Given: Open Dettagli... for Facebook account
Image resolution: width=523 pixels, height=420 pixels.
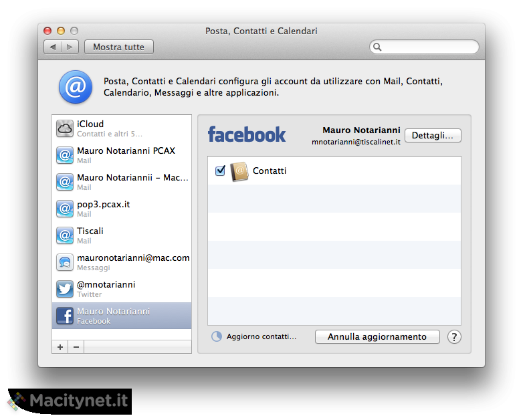Looking at the screenshot, I should click(433, 136).
